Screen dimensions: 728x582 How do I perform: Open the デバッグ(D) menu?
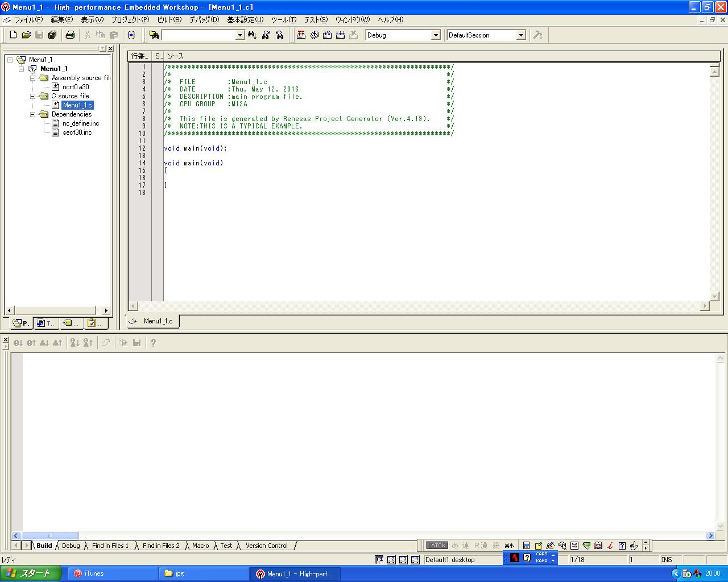tap(204, 20)
